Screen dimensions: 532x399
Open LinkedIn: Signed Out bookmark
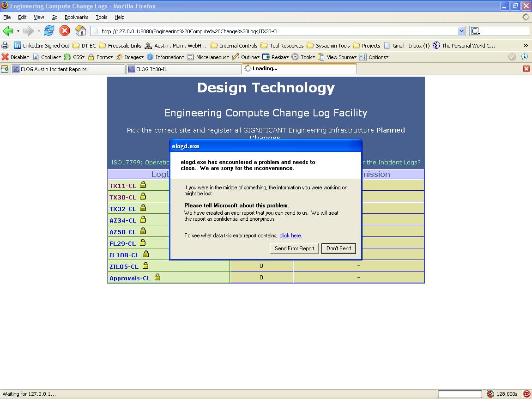[x=42, y=45]
